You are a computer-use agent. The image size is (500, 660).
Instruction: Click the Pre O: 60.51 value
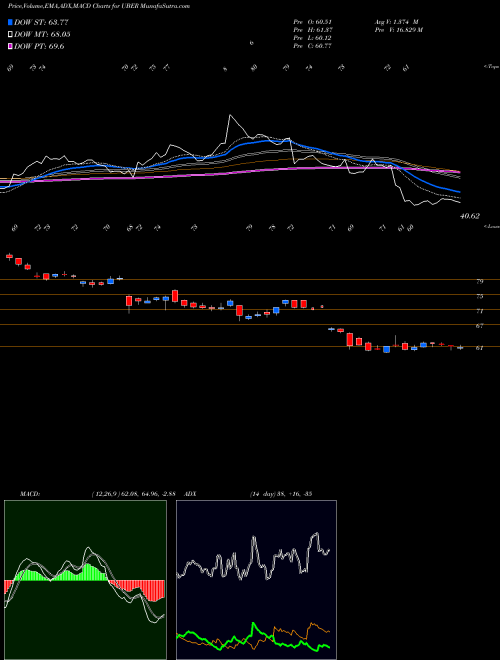click(x=313, y=22)
